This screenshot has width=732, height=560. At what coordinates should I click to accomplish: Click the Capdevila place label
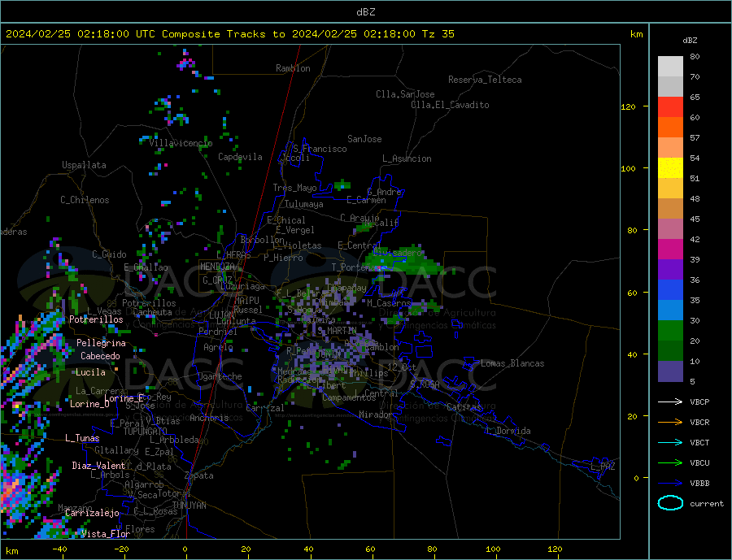coord(240,157)
